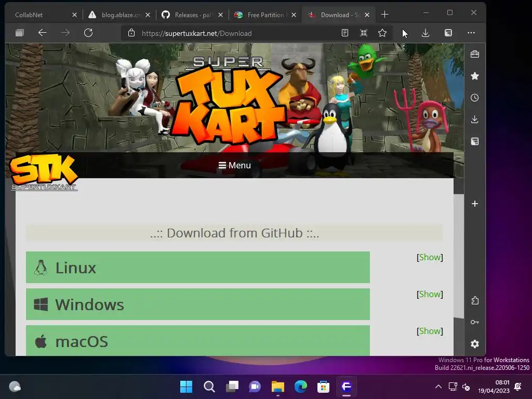Open sidebar settings gear
The height and width of the screenshot is (399, 532).
click(x=475, y=344)
